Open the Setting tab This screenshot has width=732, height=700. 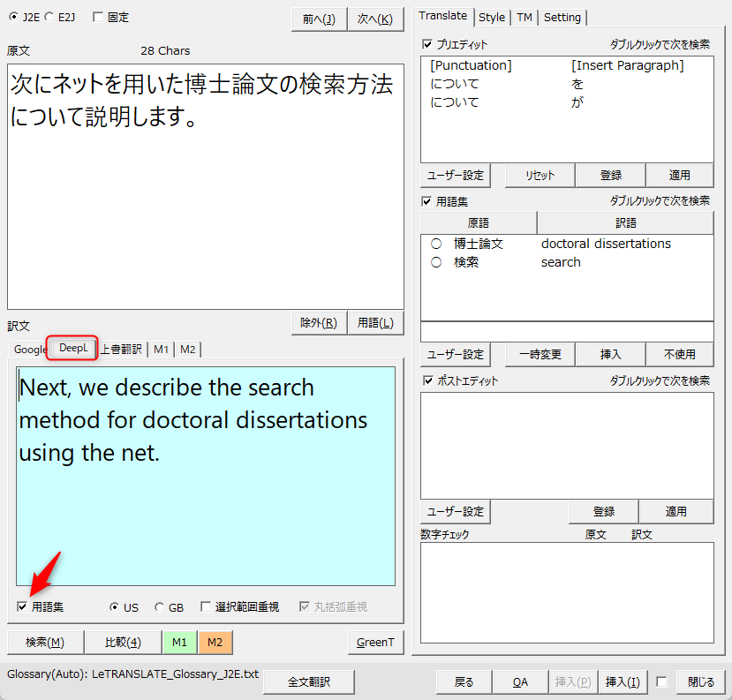[x=562, y=17]
